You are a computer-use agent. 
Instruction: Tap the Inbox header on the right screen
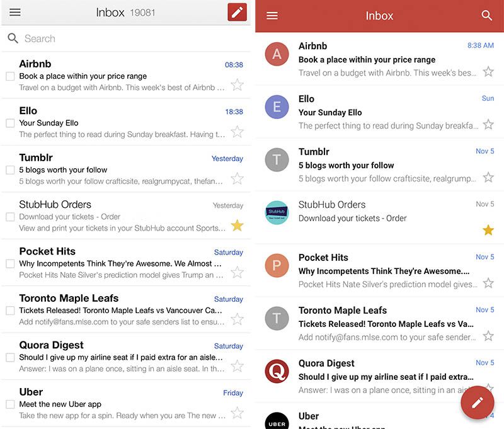click(x=380, y=16)
